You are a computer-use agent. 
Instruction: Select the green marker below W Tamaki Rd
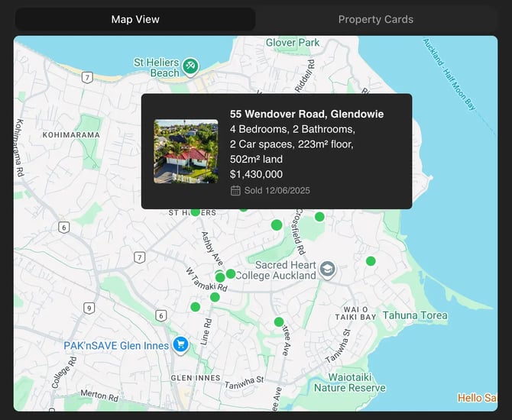(215, 297)
